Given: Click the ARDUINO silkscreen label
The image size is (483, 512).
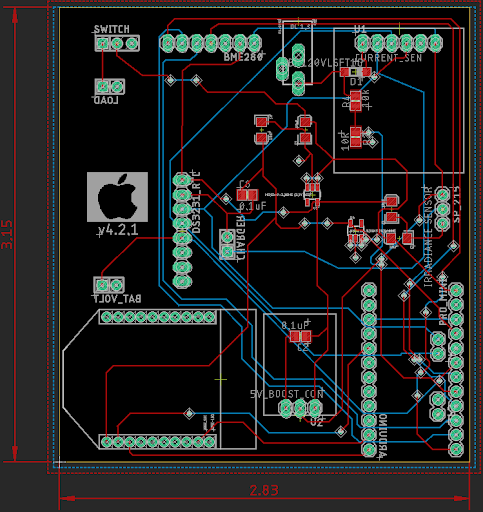Looking at the screenshot, I should click(383, 437).
